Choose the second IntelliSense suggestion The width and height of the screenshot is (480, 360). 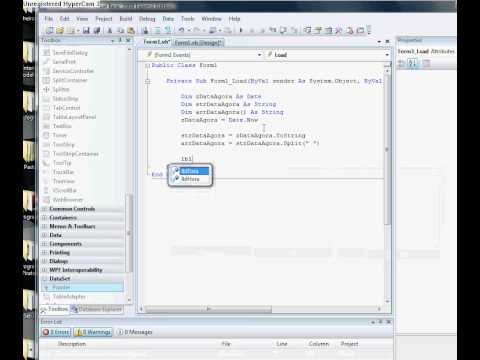pos(190,179)
